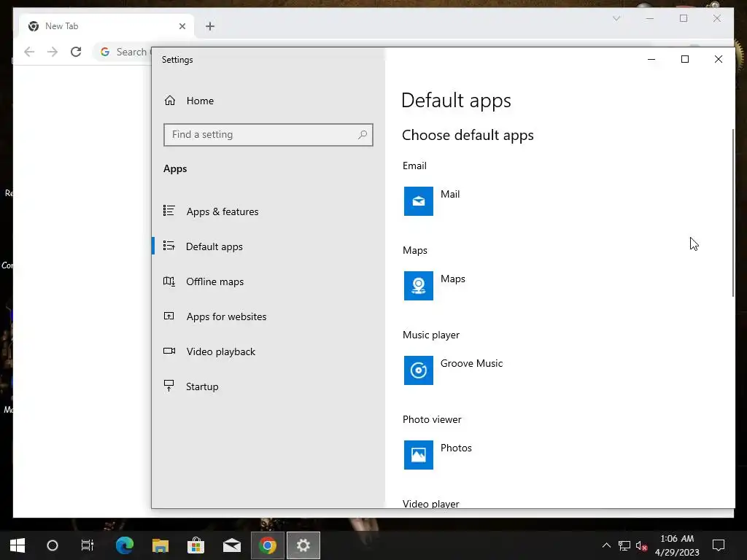Click Settings gear on taskbar
This screenshot has width=747, height=560.
[x=303, y=545]
